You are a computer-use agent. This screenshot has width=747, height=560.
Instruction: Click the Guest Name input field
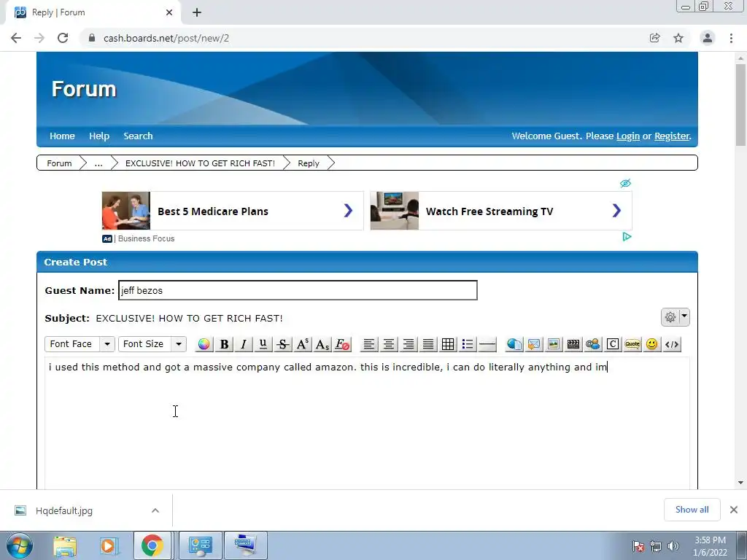(298, 290)
